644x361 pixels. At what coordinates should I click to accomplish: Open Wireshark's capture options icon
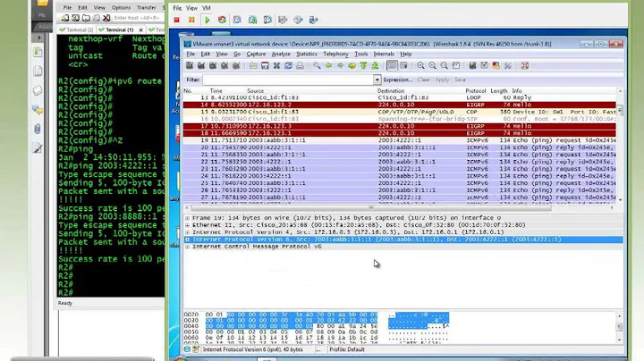[201, 65]
